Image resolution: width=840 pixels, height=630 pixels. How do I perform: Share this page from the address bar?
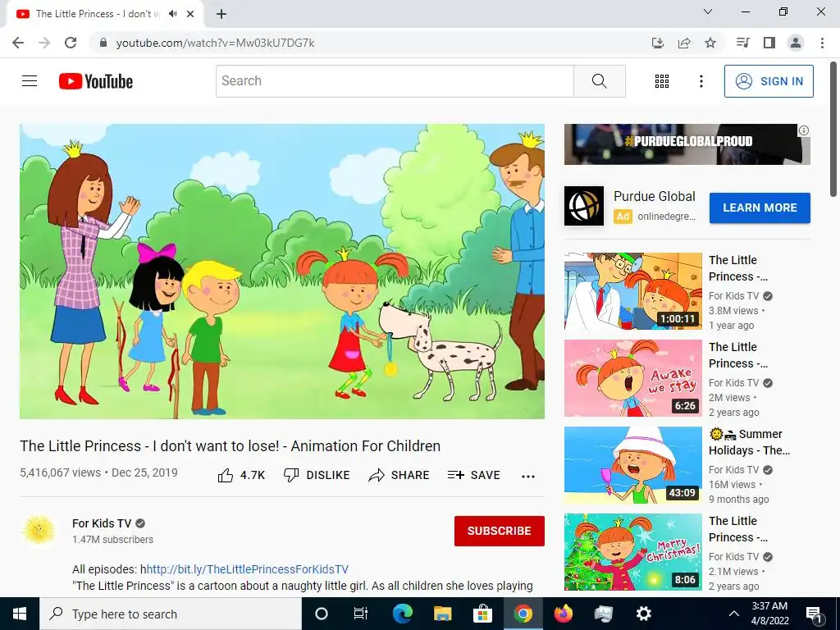pyautogui.click(x=684, y=43)
